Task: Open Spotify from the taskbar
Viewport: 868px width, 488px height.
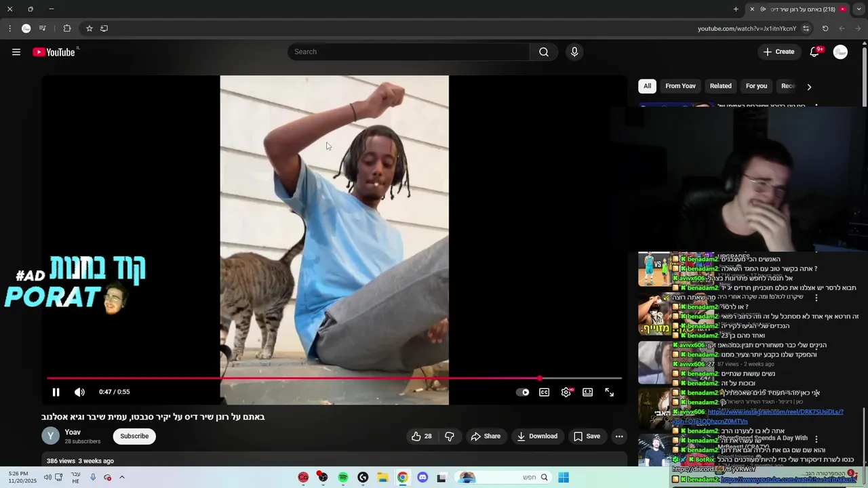Action: (343, 478)
